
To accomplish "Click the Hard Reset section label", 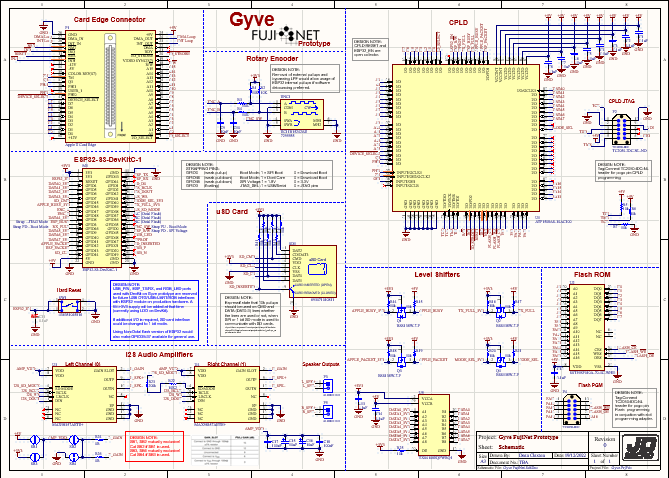I will 68,291.
